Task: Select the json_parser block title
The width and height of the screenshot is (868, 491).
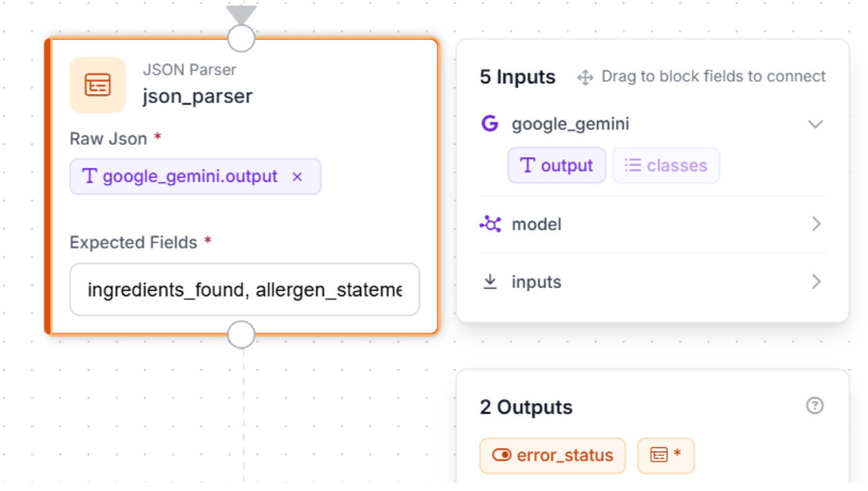Action: 197,96
